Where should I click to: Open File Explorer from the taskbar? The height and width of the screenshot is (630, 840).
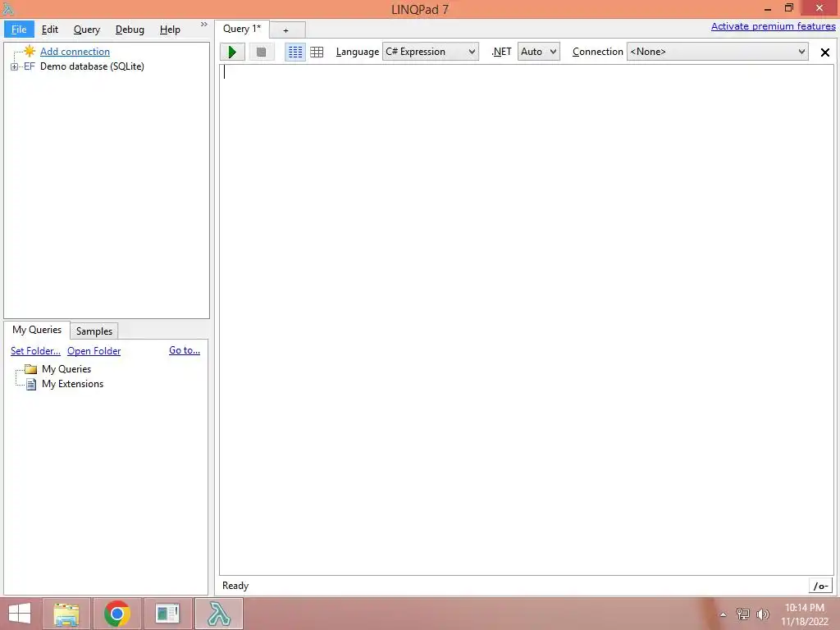coord(66,614)
